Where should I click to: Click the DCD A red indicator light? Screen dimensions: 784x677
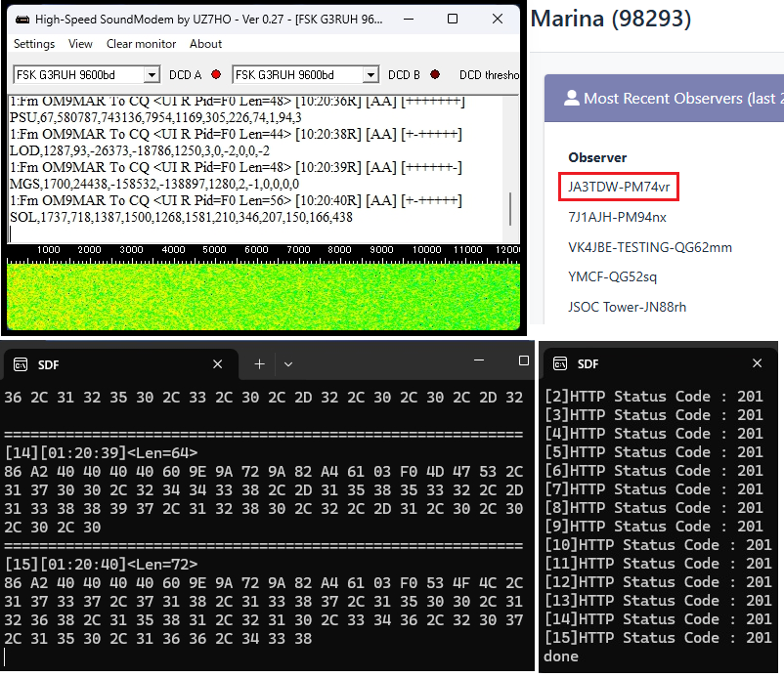216,74
